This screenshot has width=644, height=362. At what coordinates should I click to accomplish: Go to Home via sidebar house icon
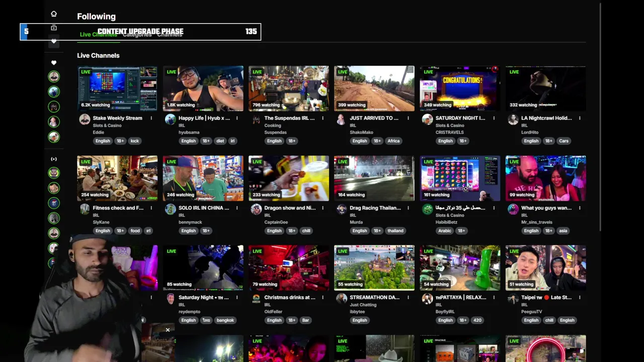tap(54, 14)
